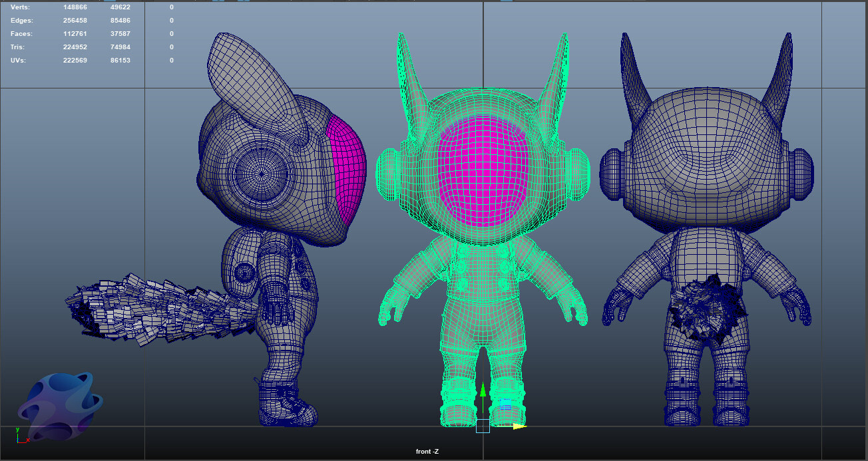The image size is (868, 461).
Task: Select the circular earpiece on the side-view helmet
Action: click(x=262, y=174)
